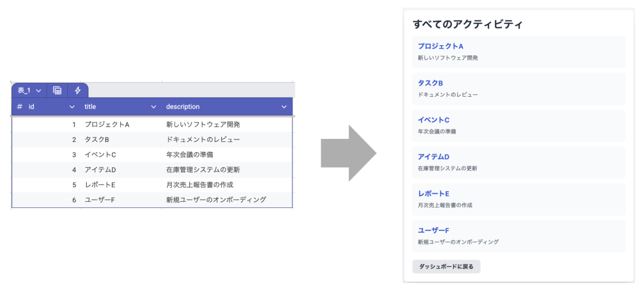Expand the id column dropdown arrow
The image size is (644, 291).
click(72, 107)
